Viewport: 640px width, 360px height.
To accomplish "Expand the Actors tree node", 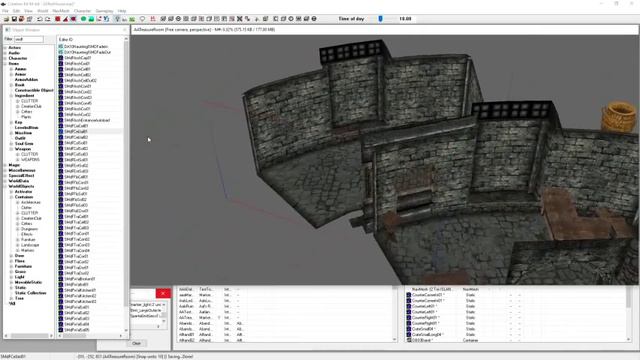I will [x=5, y=48].
